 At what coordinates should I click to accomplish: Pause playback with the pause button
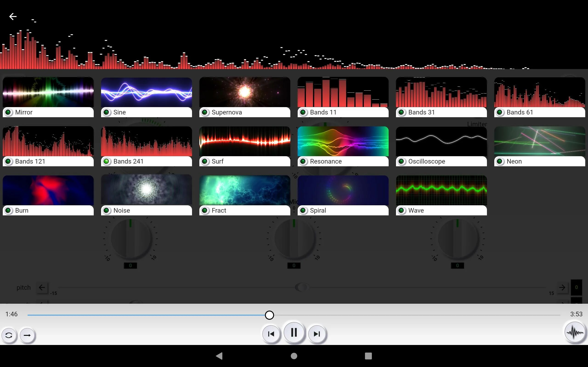pos(294,333)
